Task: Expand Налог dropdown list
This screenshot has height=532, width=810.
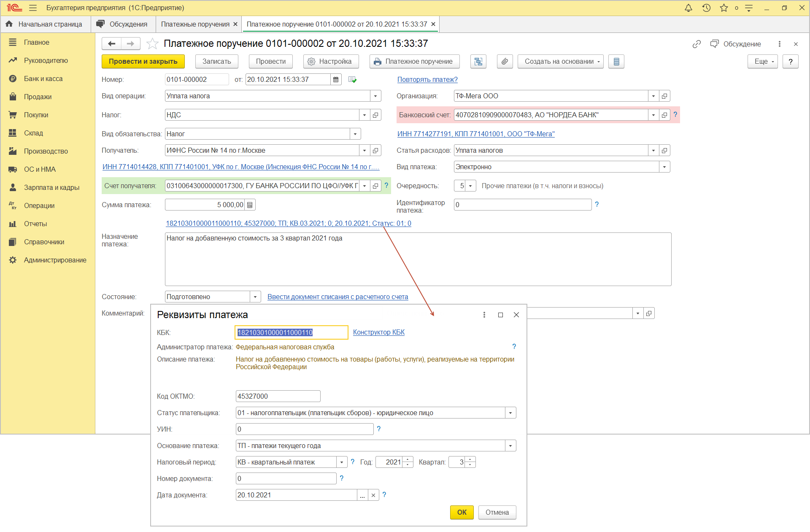Action: coord(364,115)
